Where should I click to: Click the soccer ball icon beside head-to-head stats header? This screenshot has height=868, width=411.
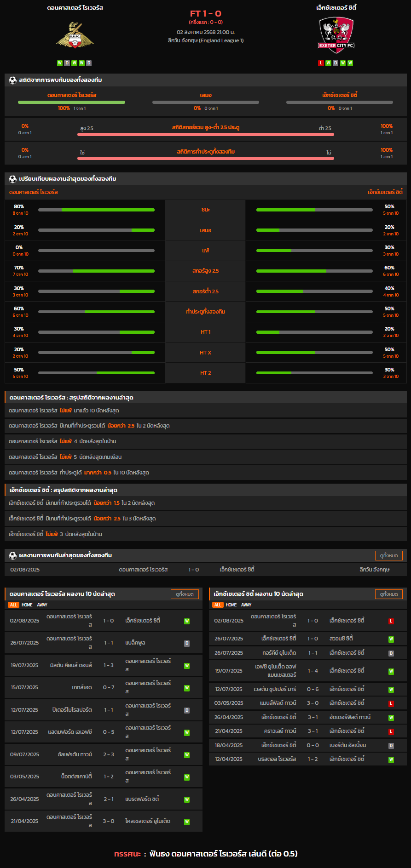13,80
